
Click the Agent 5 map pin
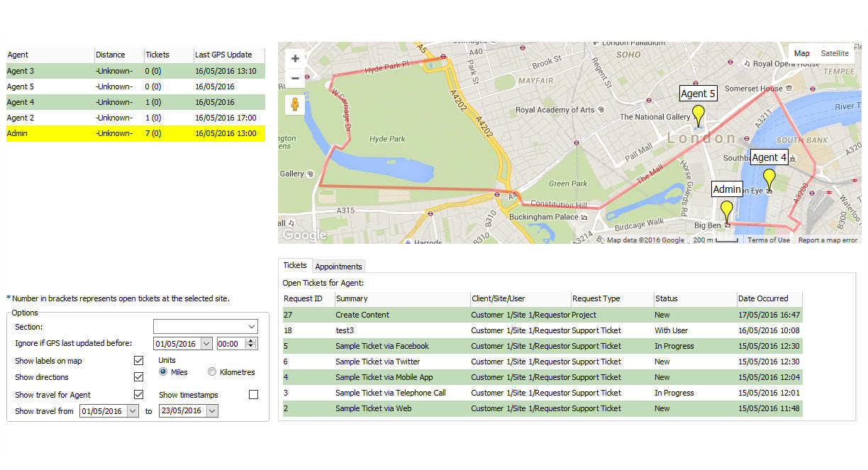tap(699, 115)
